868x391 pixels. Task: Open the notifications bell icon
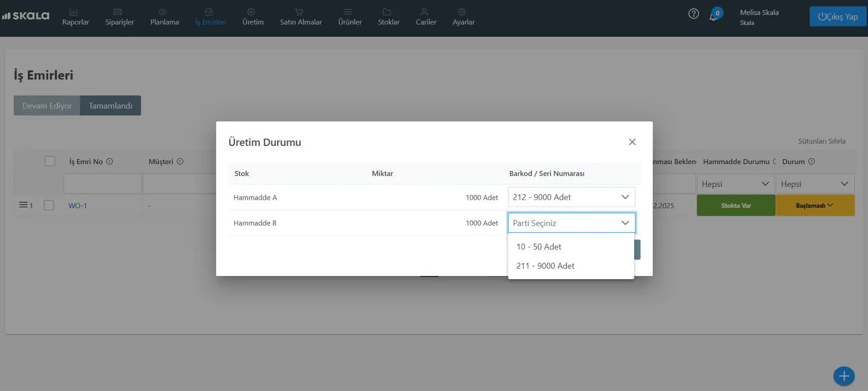714,16
